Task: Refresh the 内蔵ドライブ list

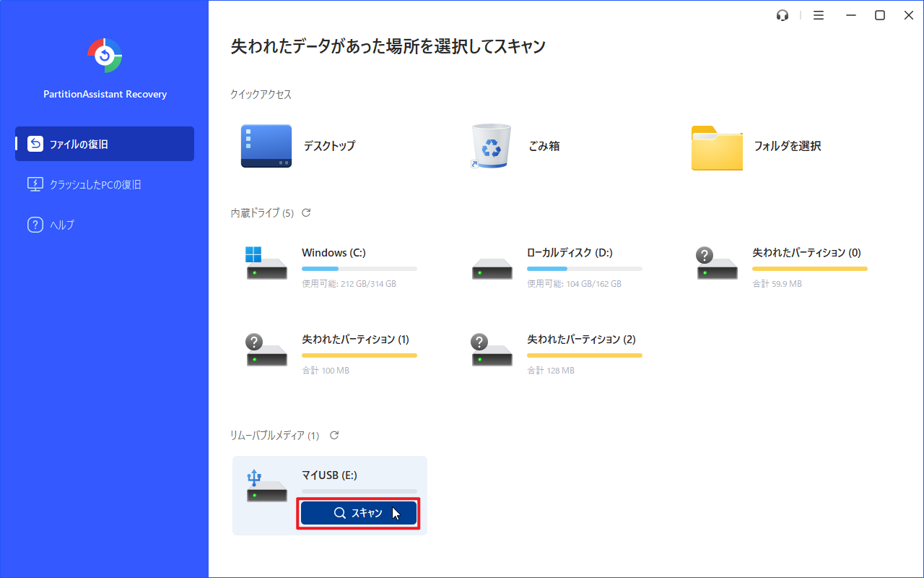Action: (x=306, y=212)
